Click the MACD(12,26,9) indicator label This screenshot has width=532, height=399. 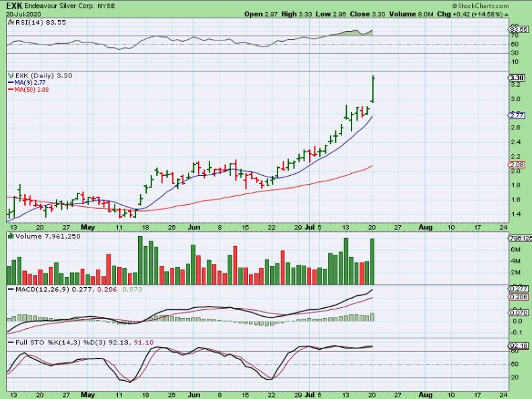[42, 289]
